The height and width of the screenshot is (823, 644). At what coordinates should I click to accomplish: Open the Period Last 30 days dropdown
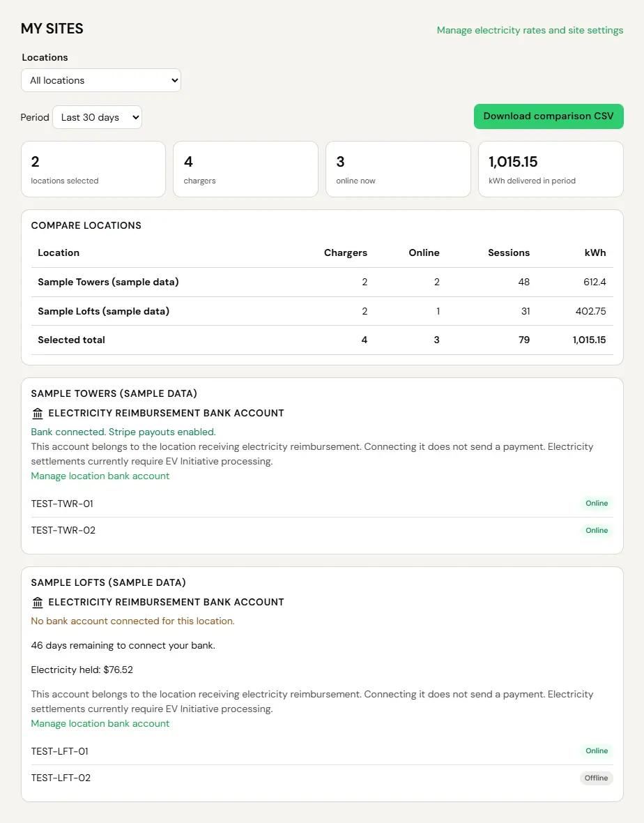pyautogui.click(x=97, y=117)
